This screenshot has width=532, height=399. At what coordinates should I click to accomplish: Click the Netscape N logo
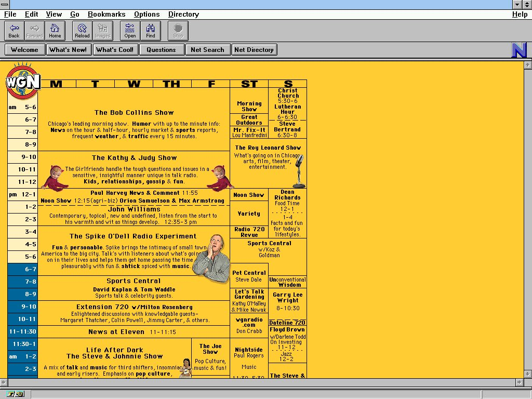(x=519, y=50)
